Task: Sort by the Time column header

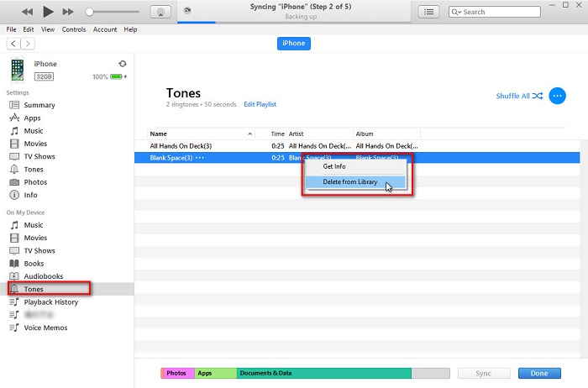Action: point(278,134)
